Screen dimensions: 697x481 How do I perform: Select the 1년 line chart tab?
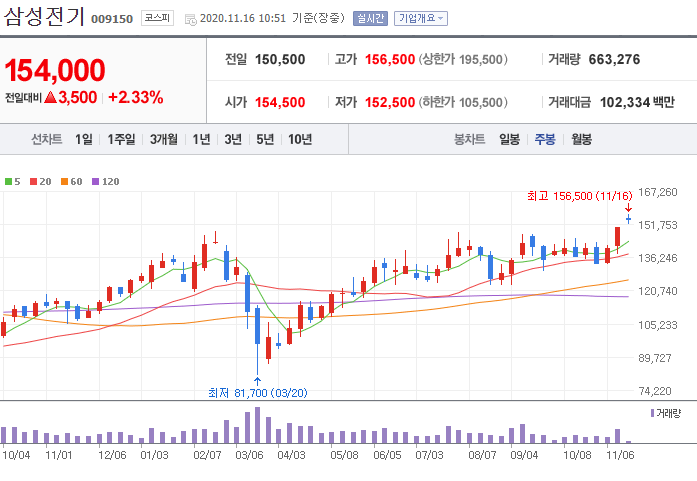(201, 140)
